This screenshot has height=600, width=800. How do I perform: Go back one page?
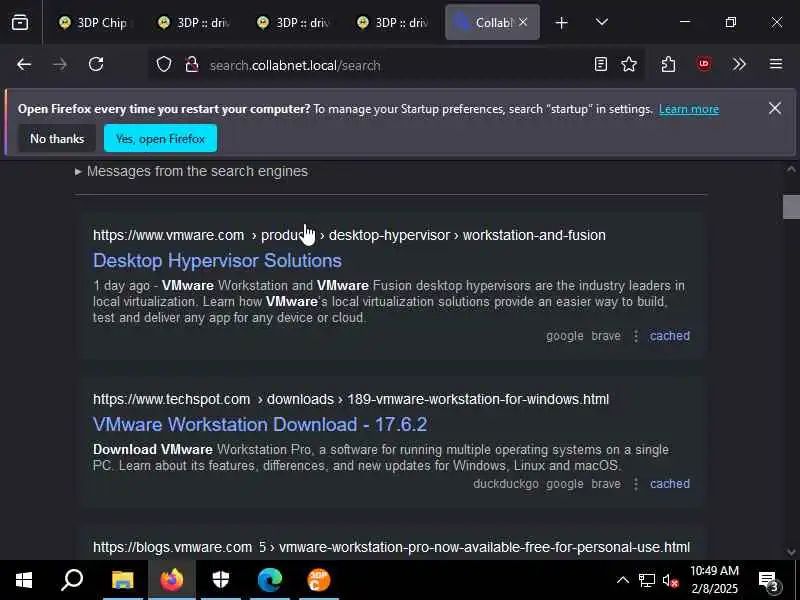pyautogui.click(x=23, y=65)
